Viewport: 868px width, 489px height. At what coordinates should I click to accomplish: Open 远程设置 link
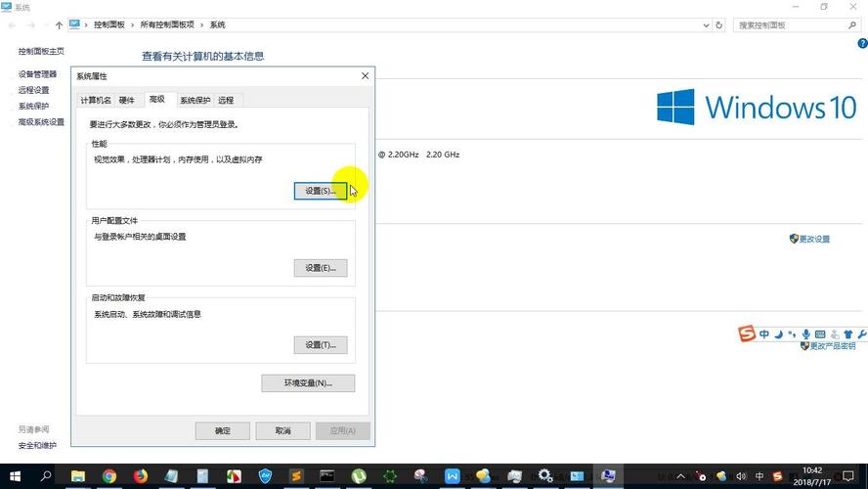34,90
